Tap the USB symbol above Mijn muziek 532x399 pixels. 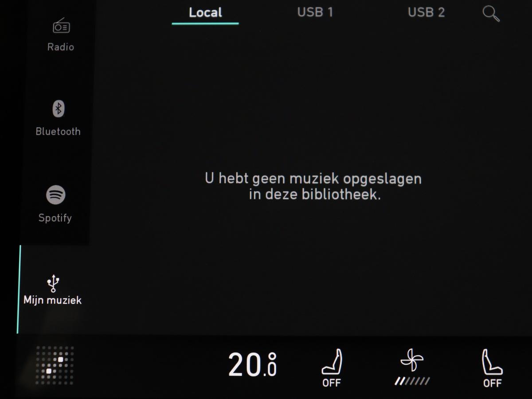[53, 283]
